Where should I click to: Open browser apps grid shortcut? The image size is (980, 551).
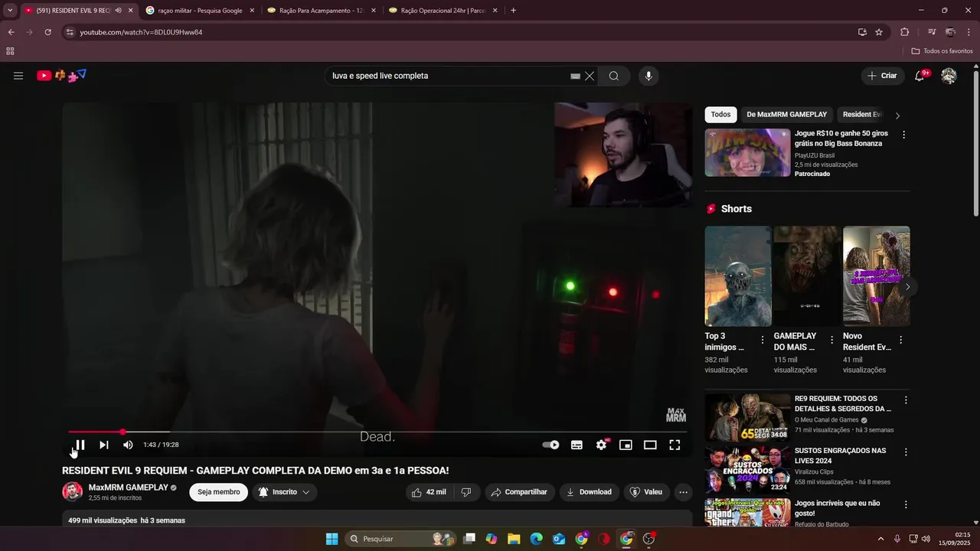(x=10, y=51)
